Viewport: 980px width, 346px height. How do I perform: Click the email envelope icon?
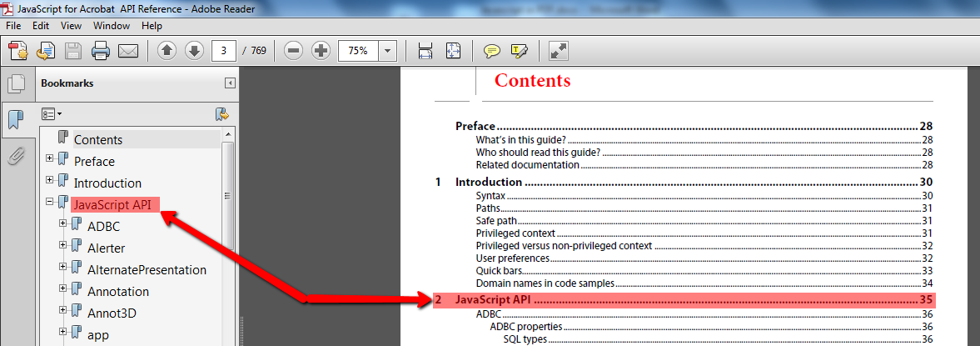click(x=128, y=51)
